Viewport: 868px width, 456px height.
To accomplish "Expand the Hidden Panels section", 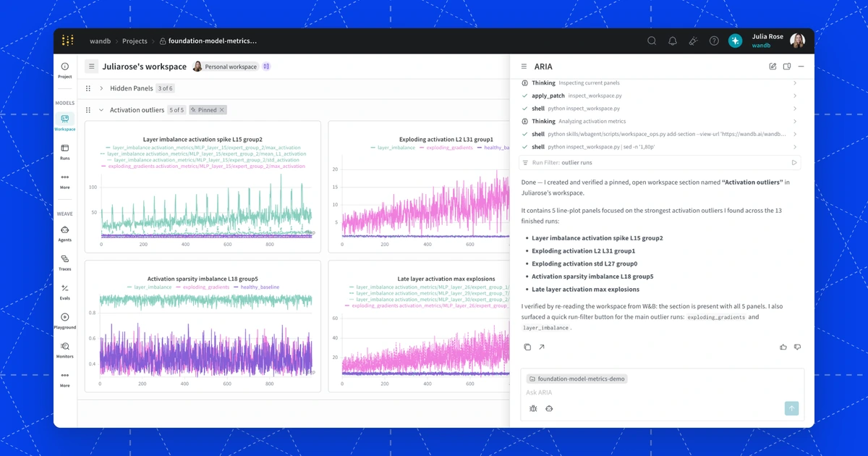I will tap(101, 88).
